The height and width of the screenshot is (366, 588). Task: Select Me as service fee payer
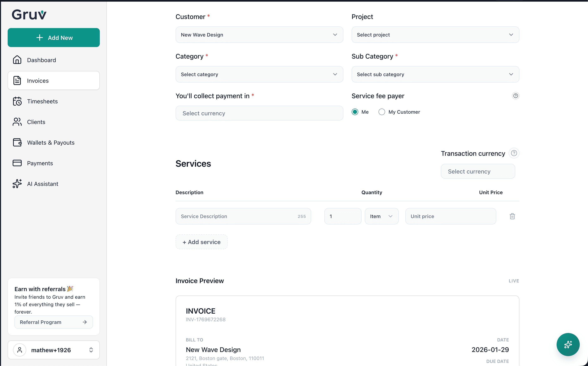click(x=355, y=112)
